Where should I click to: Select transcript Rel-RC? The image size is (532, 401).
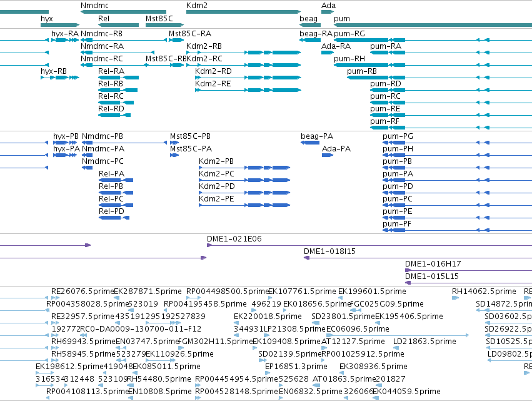click(x=111, y=96)
